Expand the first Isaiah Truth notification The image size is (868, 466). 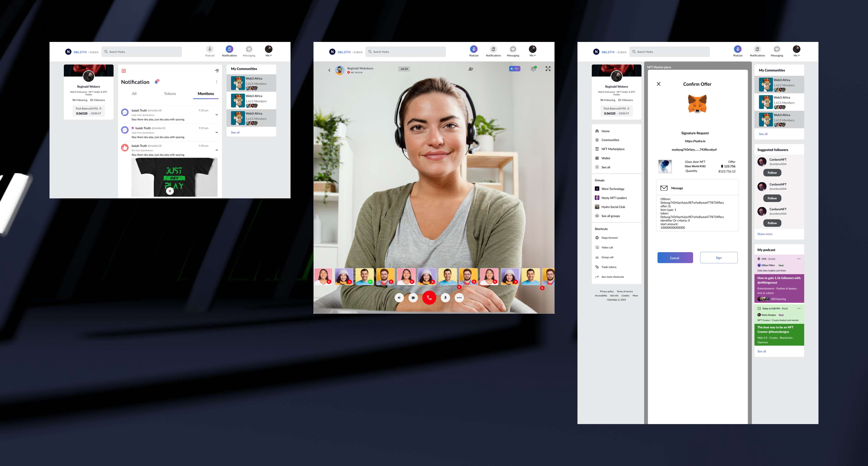tap(217, 115)
